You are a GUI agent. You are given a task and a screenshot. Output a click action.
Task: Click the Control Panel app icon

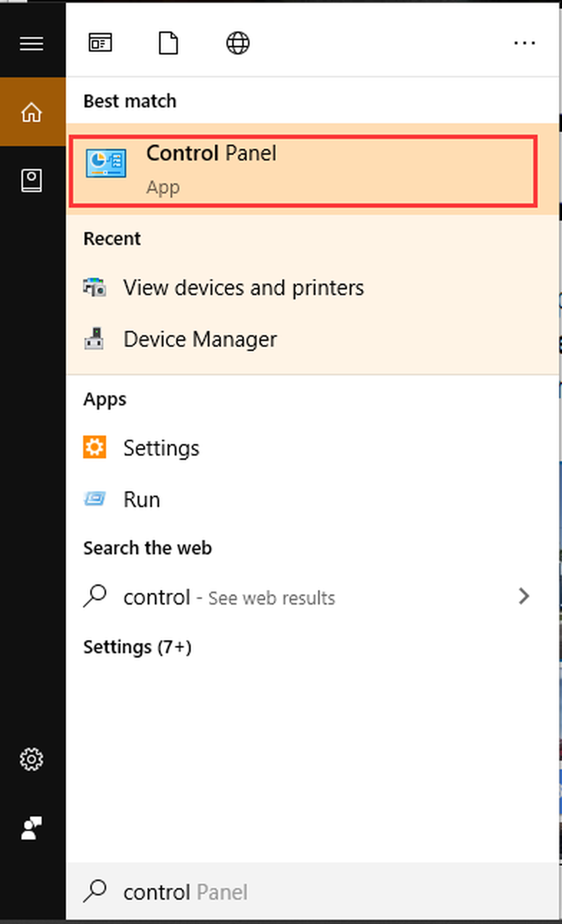[x=106, y=163]
